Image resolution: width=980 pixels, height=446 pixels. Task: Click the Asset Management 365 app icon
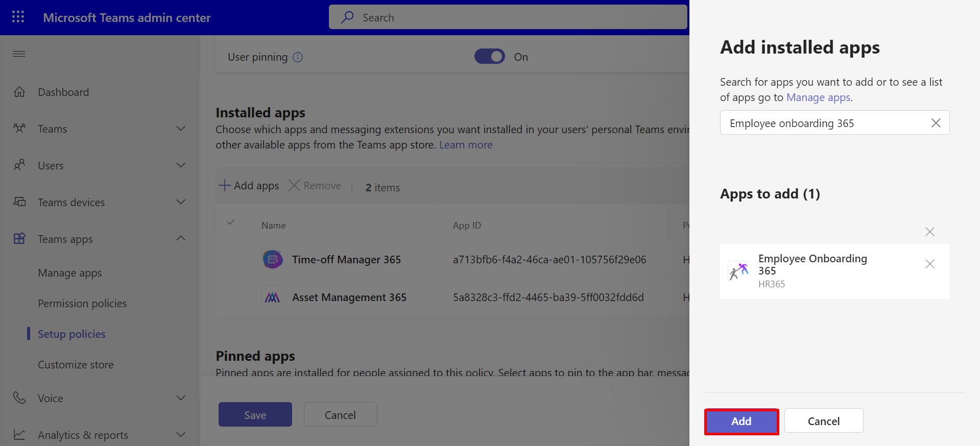coord(273,297)
